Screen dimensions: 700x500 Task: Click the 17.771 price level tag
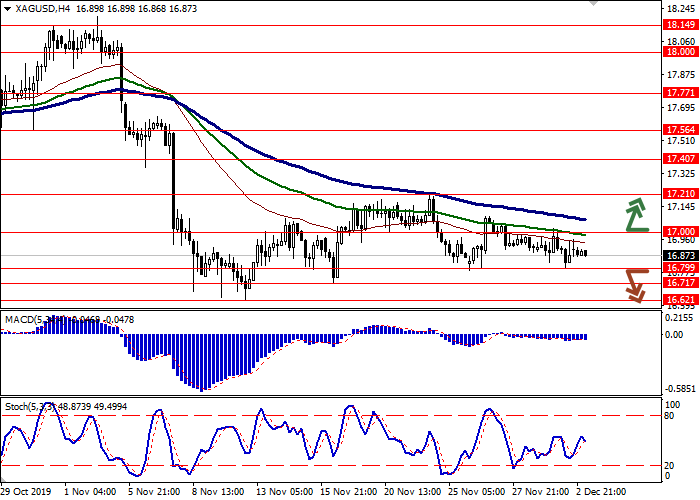pos(679,93)
